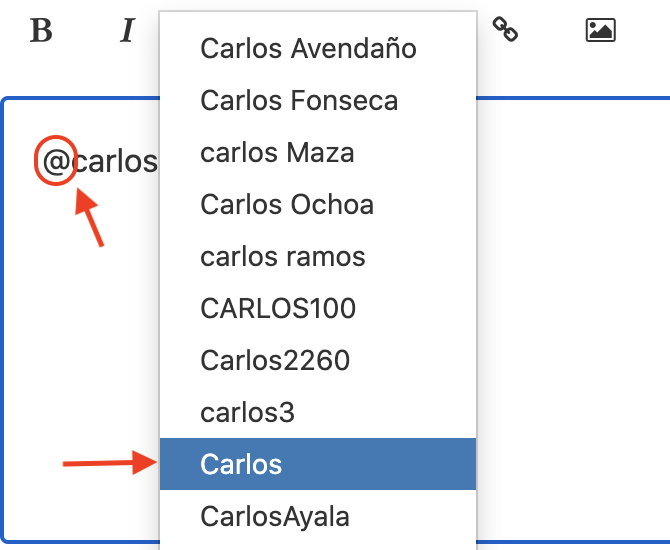Pick Carlos Ochoa from the suggestions
Screen dimensions: 670x550
click(318, 204)
